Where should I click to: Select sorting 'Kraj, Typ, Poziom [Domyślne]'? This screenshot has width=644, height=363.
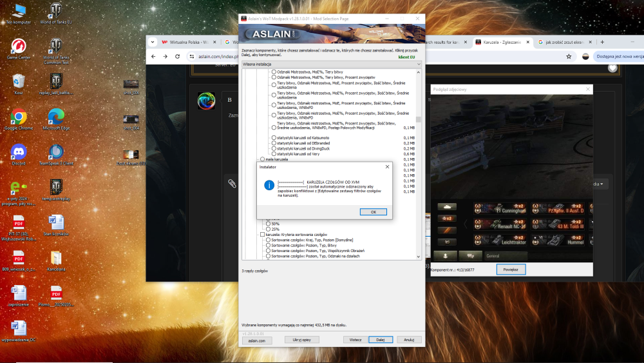(x=268, y=240)
